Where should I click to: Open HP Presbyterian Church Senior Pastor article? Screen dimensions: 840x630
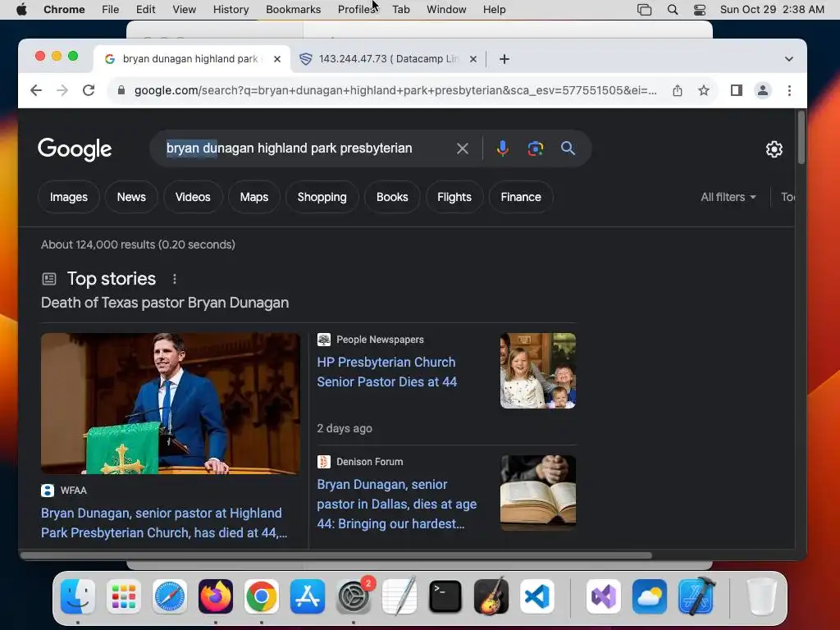pyautogui.click(x=387, y=372)
